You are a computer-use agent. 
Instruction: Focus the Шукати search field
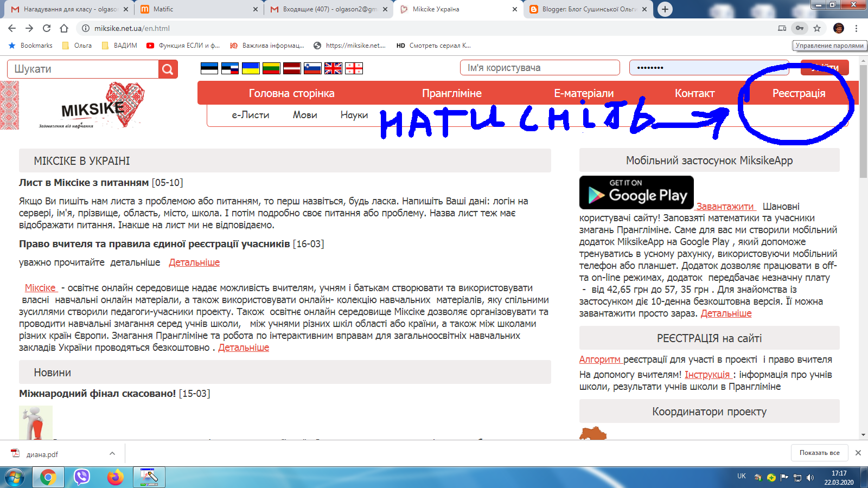pos(83,69)
